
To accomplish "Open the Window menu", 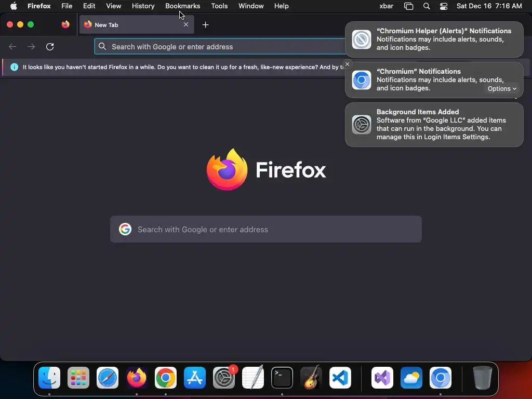I will pyautogui.click(x=251, y=6).
